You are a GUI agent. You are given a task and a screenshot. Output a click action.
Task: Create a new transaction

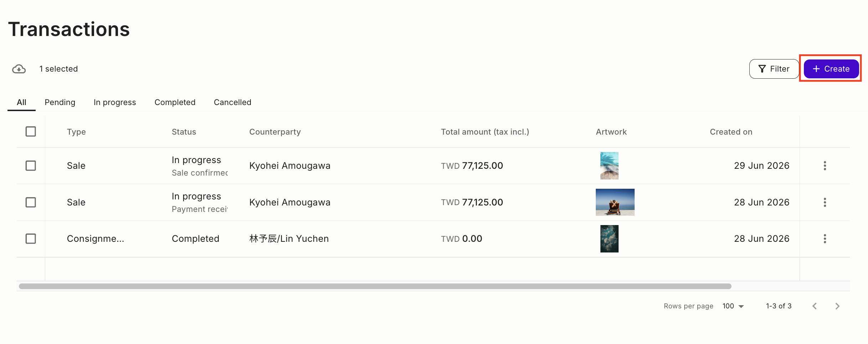(831, 69)
